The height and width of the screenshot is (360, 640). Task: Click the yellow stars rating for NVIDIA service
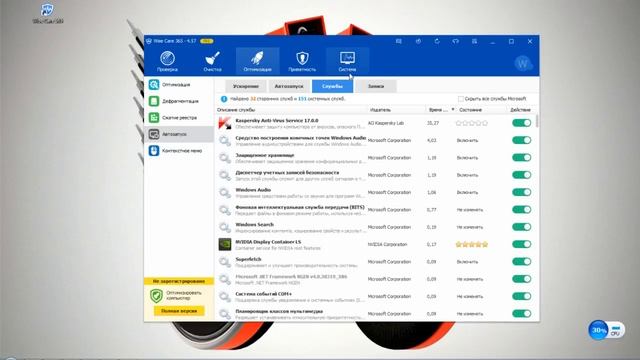click(x=472, y=244)
